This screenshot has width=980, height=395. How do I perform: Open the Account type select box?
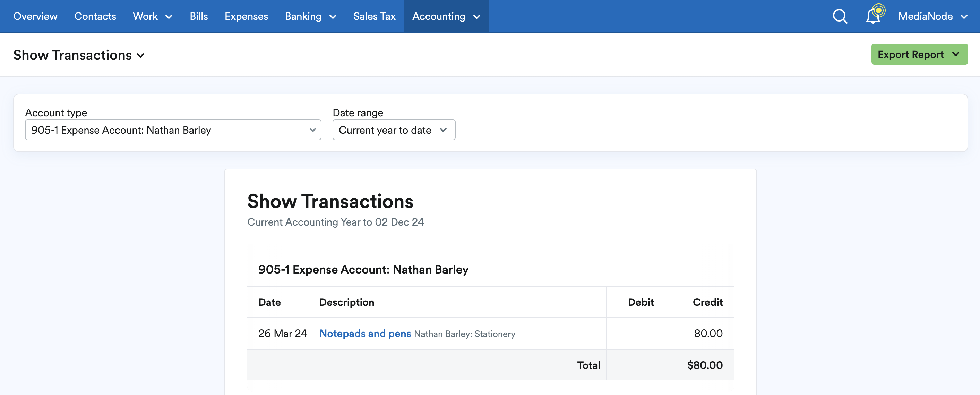(173, 130)
